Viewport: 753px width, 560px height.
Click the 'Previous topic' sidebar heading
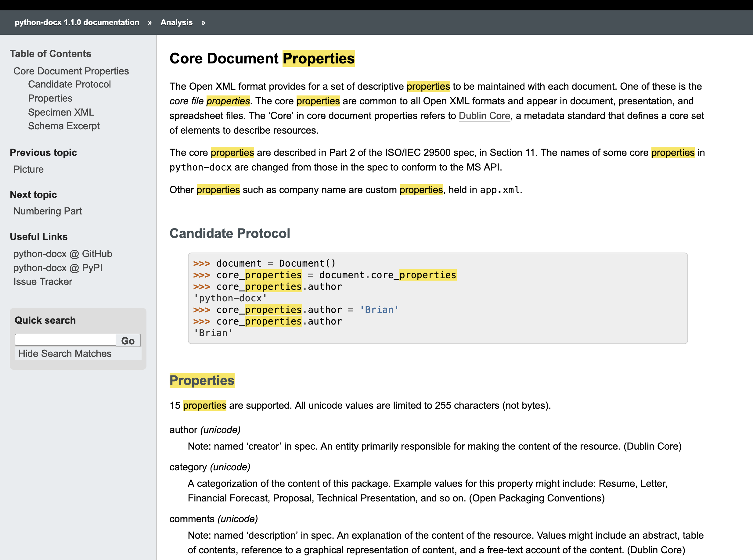click(x=43, y=153)
